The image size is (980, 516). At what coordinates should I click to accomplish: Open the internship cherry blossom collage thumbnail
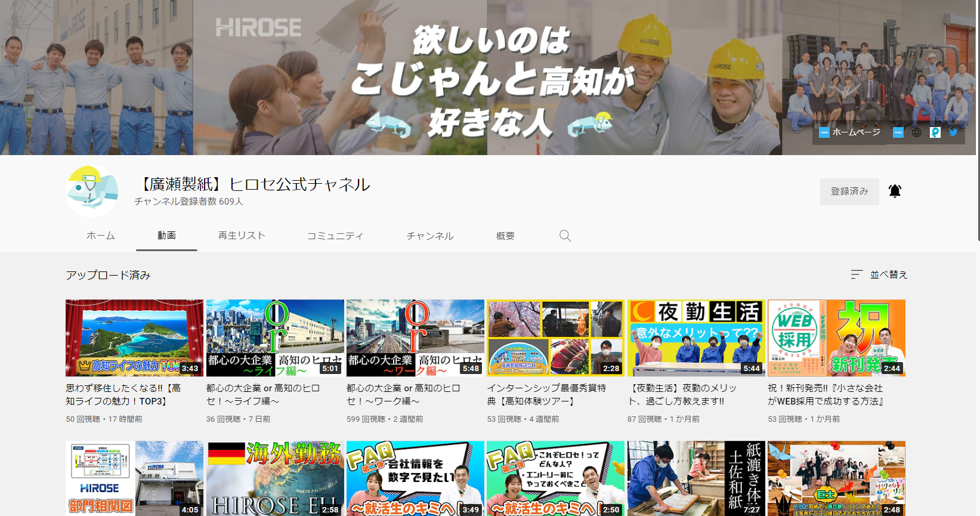pyautogui.click(x=555, y=338)
